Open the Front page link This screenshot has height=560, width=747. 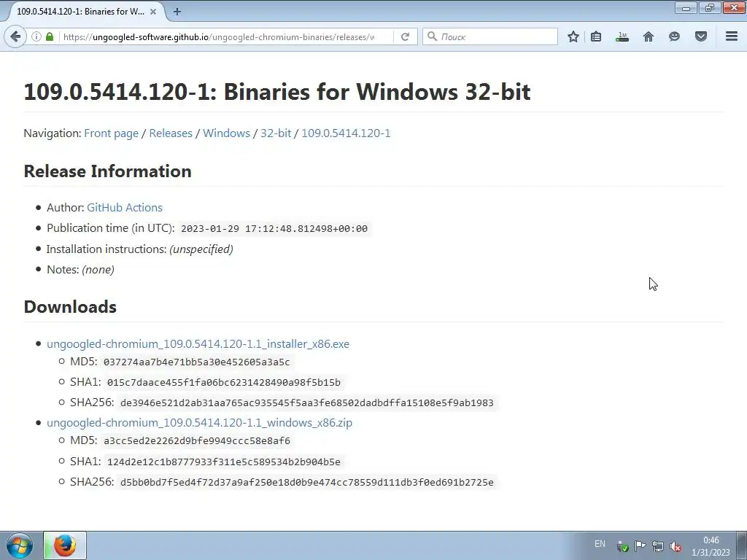pos(111,133)
